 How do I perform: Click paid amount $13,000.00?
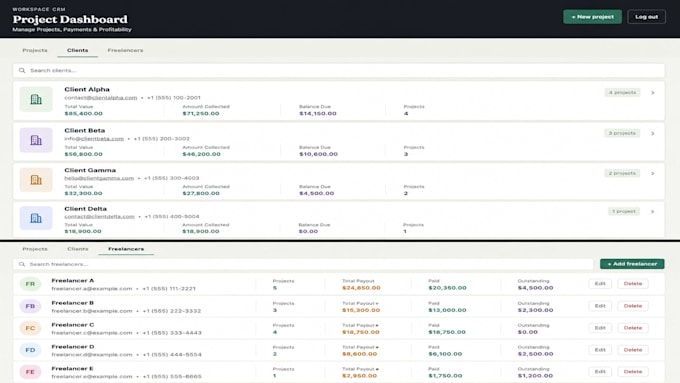click(447, 310)
